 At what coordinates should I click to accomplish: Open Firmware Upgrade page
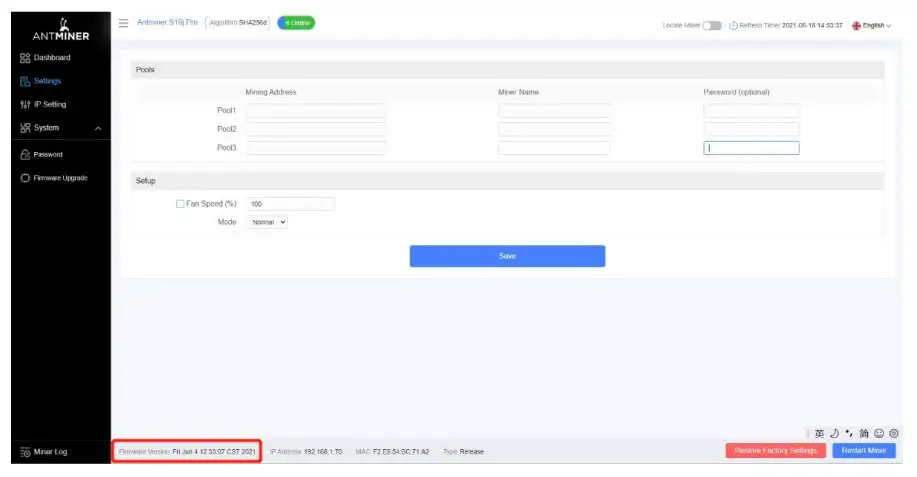point(60,178)
